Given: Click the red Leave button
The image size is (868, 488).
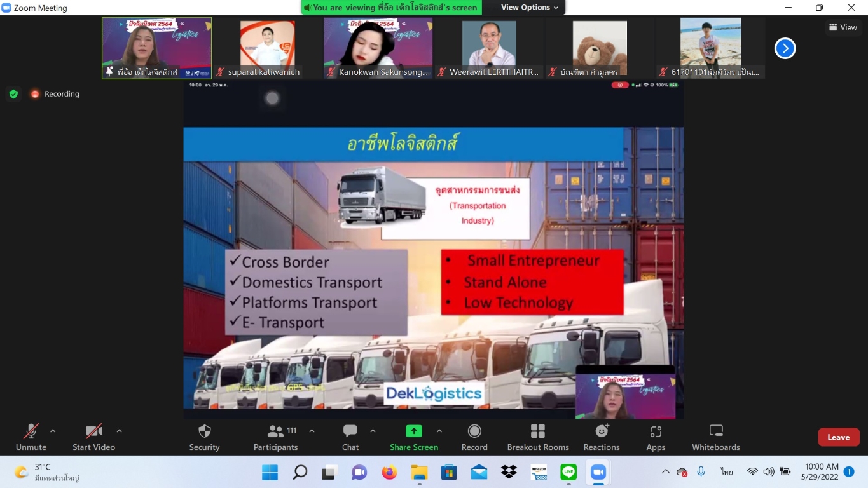Looking at the screenshot, I should 839,437.
